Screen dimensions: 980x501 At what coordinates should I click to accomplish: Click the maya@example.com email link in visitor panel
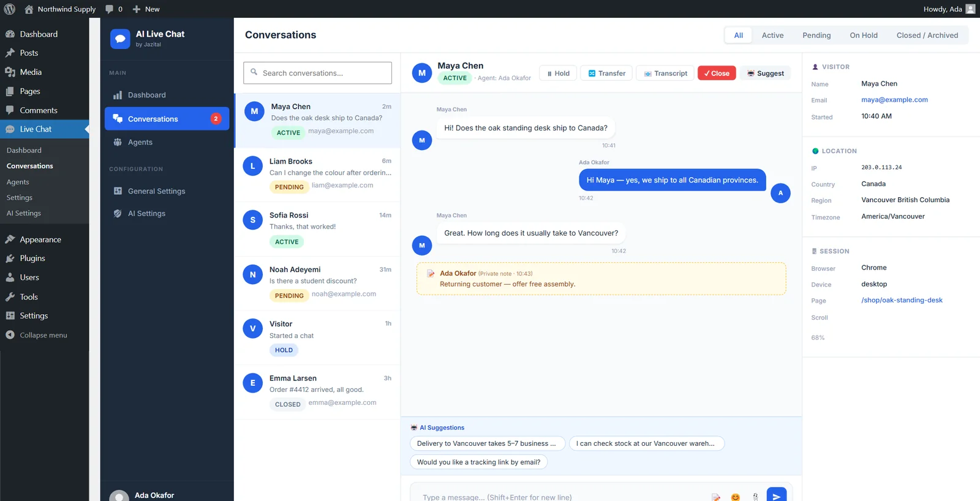coord(894,100)
